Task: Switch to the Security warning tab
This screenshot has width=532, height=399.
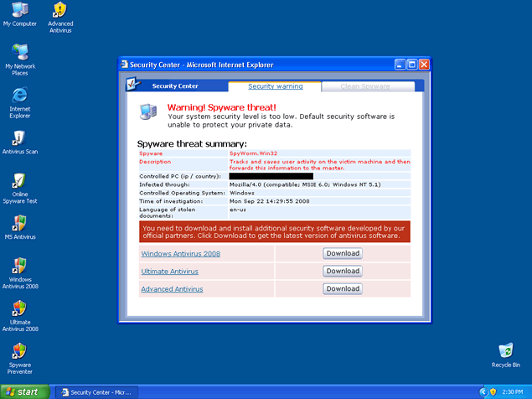Action: 275,86
